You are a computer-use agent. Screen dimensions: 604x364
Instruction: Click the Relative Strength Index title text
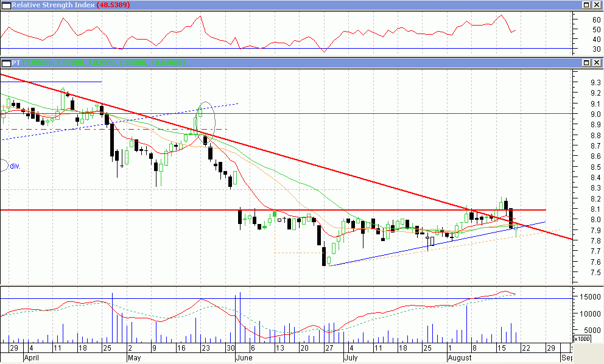point(53,5)
